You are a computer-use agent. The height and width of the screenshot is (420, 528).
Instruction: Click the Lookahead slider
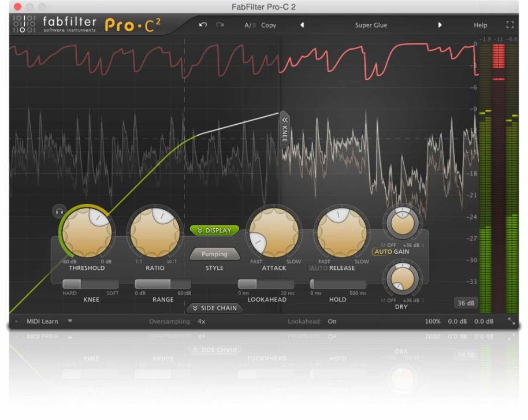click(x=266, y=284)
